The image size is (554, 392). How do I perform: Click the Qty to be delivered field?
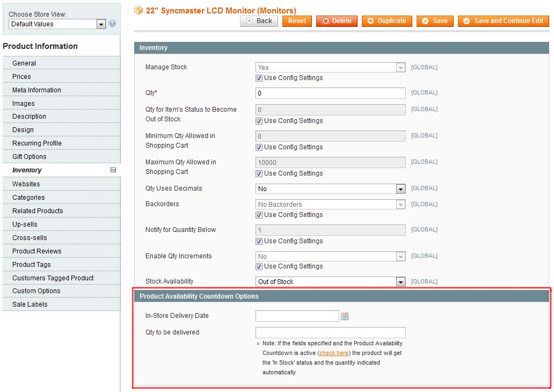(330, 332)
